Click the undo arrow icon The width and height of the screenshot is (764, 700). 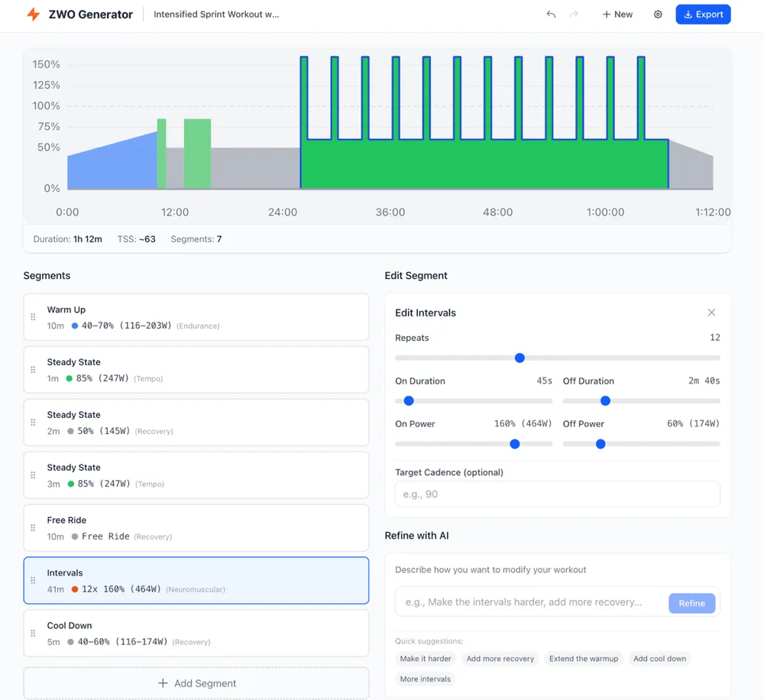coord(551,14)
